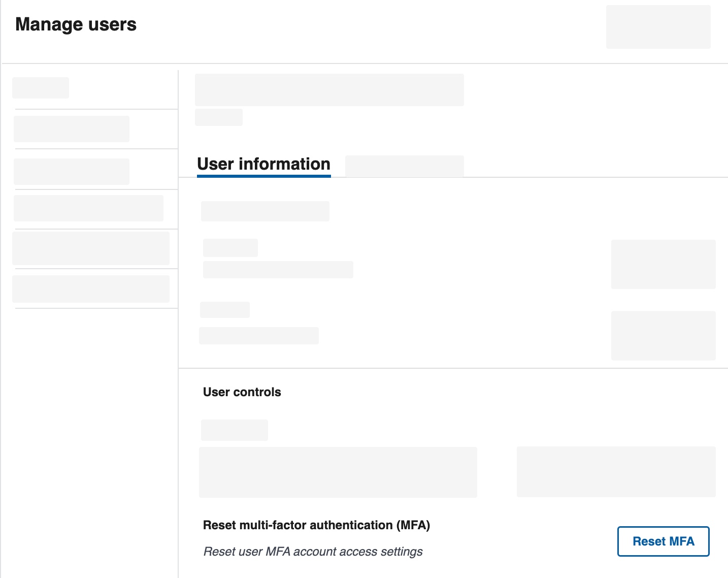Click the placeholder button in the Manage users header
The height and width of the screenshot is (578, 728).
[658, 27]
